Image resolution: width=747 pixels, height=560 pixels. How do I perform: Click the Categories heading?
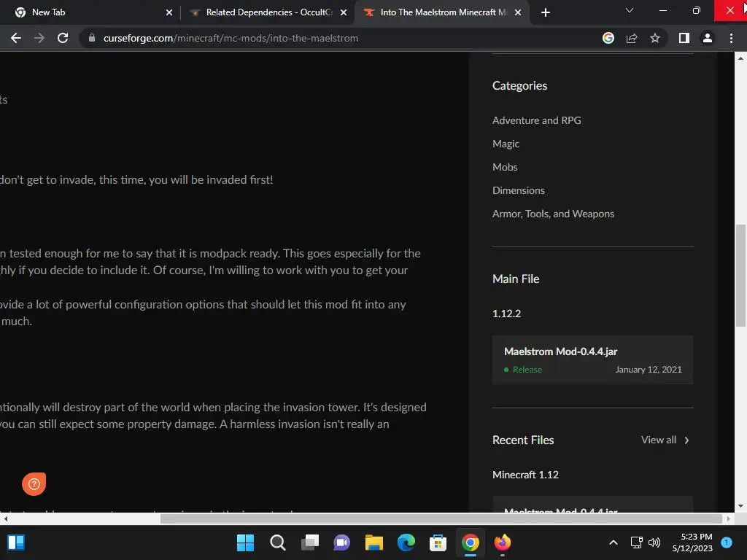[519, 86]
